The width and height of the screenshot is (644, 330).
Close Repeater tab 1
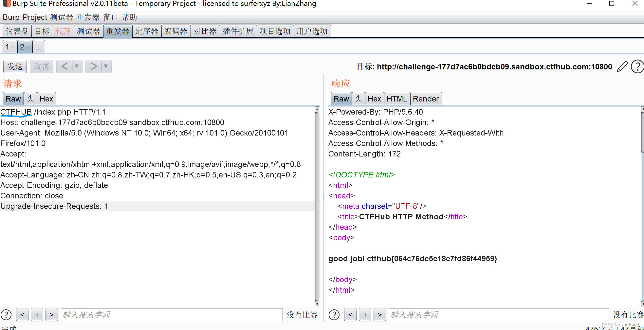click(x=13, y=47)
